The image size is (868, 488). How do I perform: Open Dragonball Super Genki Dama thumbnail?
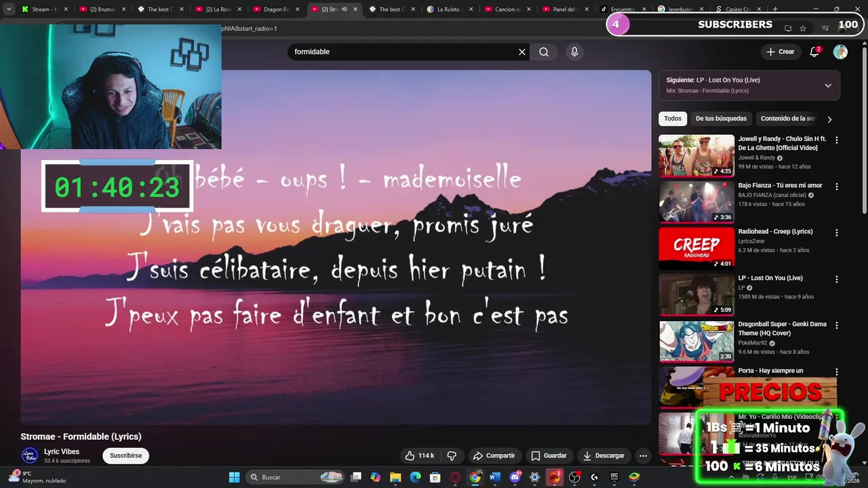tap(696, 341)
